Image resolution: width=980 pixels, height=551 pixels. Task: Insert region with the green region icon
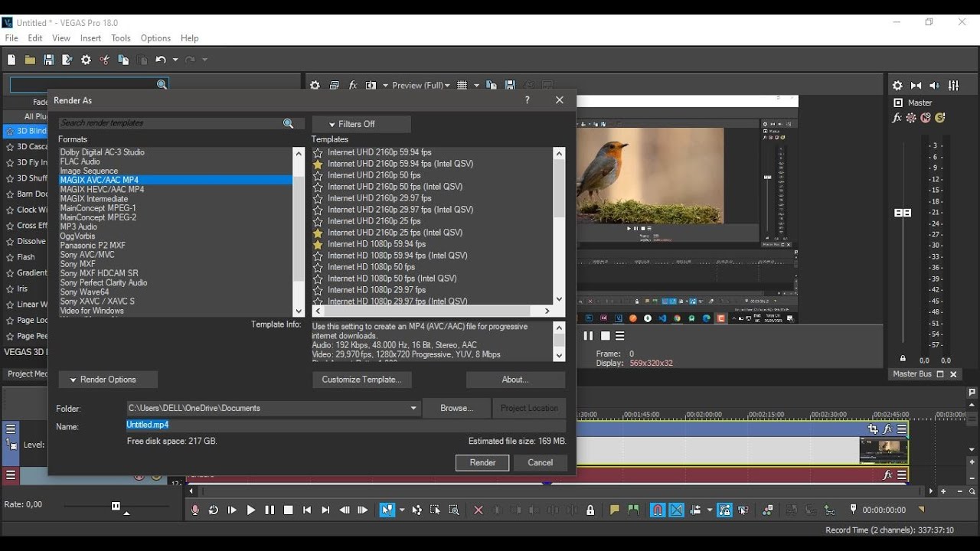[633, 510]
